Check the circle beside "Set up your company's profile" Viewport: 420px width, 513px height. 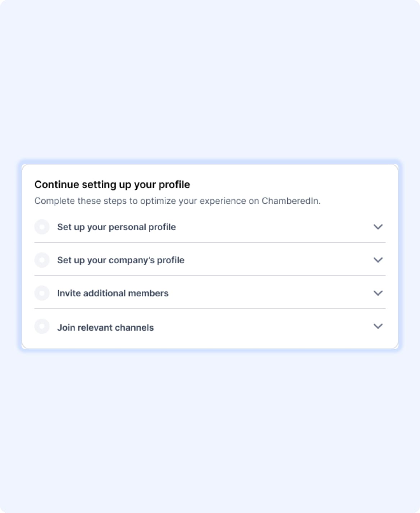coord(42,260)
